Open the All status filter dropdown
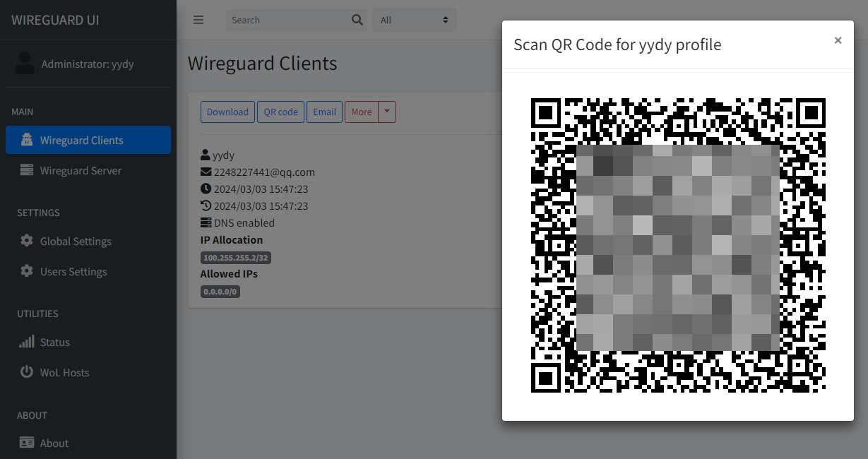Image resolution: width=868 pixels, height=459 pixels. point(415,20)
